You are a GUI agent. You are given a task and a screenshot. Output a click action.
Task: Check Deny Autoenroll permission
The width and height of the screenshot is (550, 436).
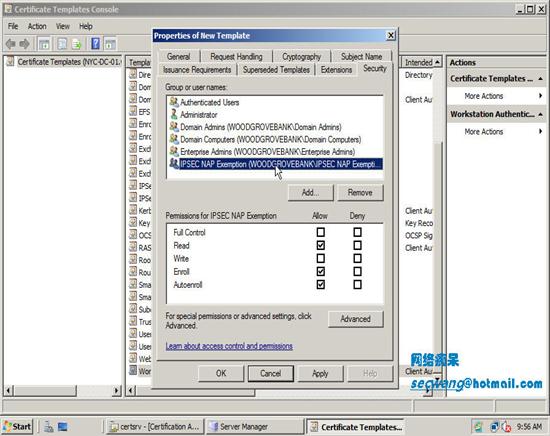(357, 284)
